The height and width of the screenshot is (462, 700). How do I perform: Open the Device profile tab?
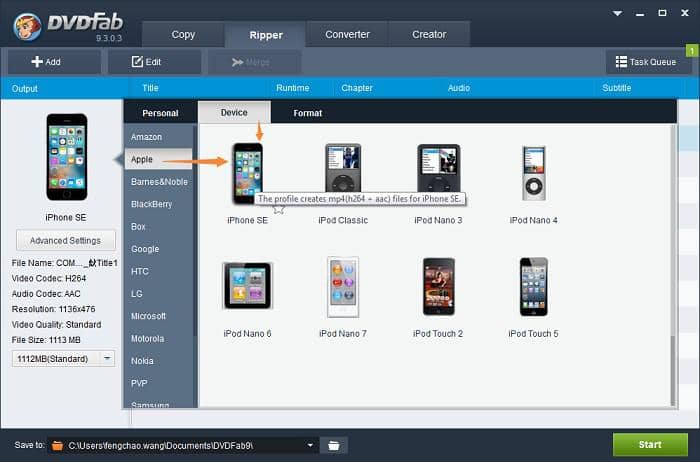(234, 112)
